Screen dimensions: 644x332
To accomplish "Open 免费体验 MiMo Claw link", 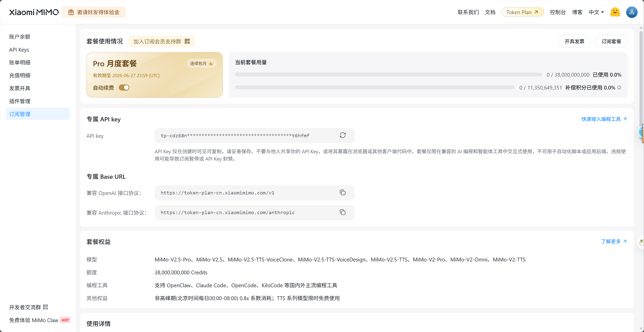I will [34, 320].
